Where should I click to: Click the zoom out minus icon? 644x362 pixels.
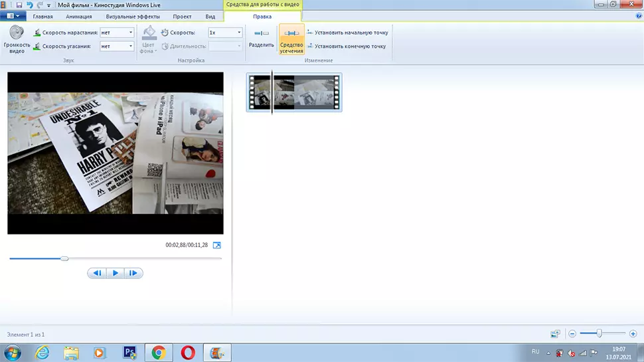[572, 333]
